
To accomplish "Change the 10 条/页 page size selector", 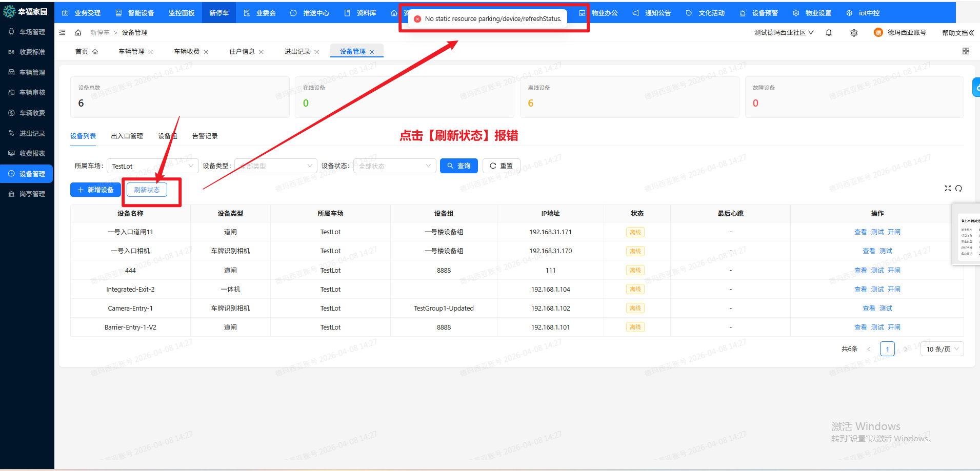I will point(943,349).
